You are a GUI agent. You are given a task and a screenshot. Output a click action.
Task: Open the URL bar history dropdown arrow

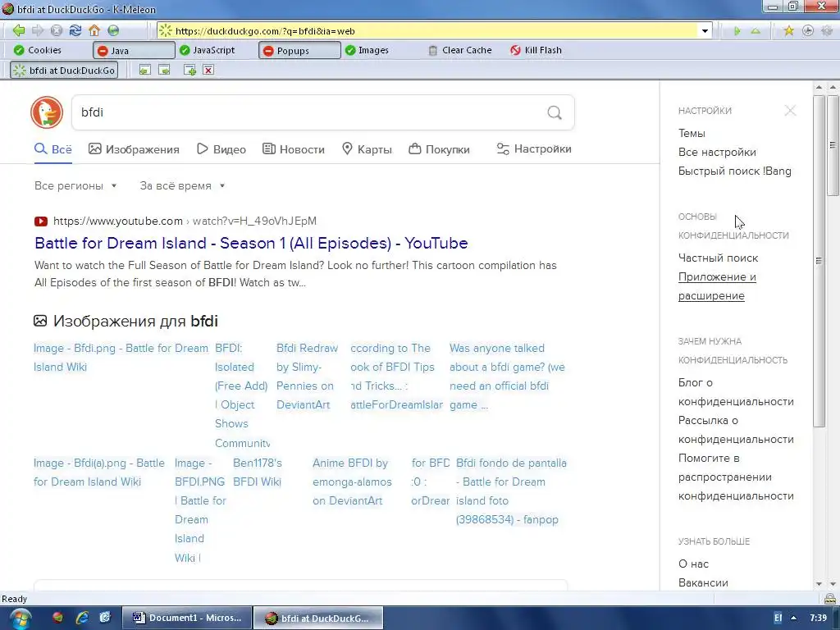705,31
